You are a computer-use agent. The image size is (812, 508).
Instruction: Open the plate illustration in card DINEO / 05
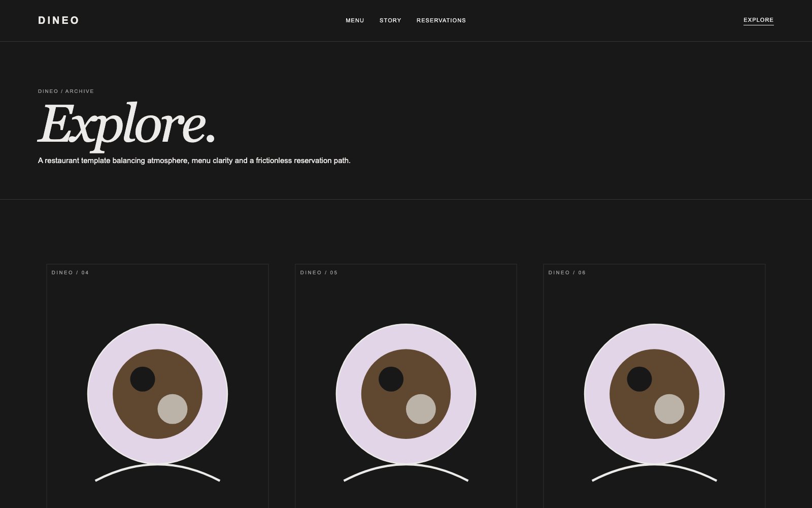(406, 401)
